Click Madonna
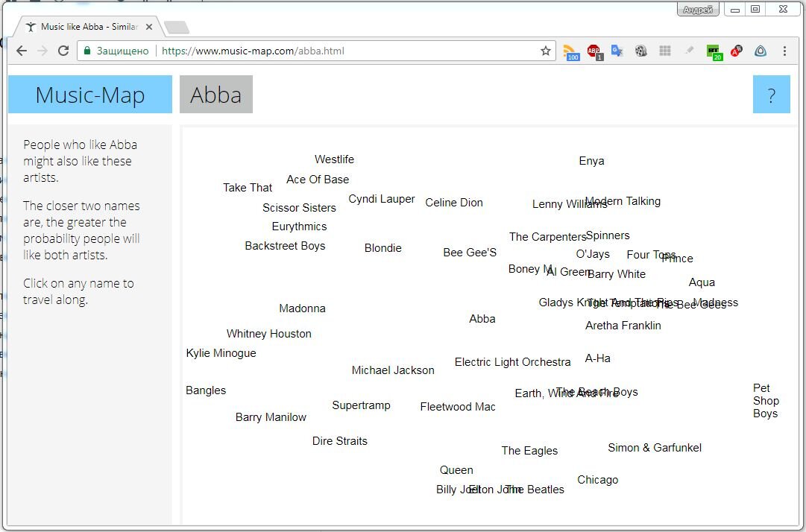The image size is (806, 532). pos(302,308)
